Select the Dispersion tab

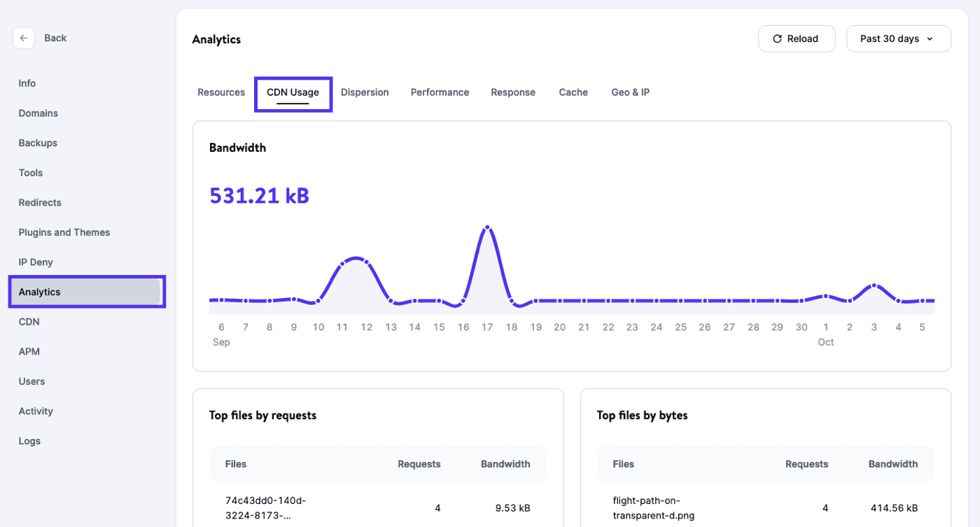pyautogui.click(x=365, y=92)
